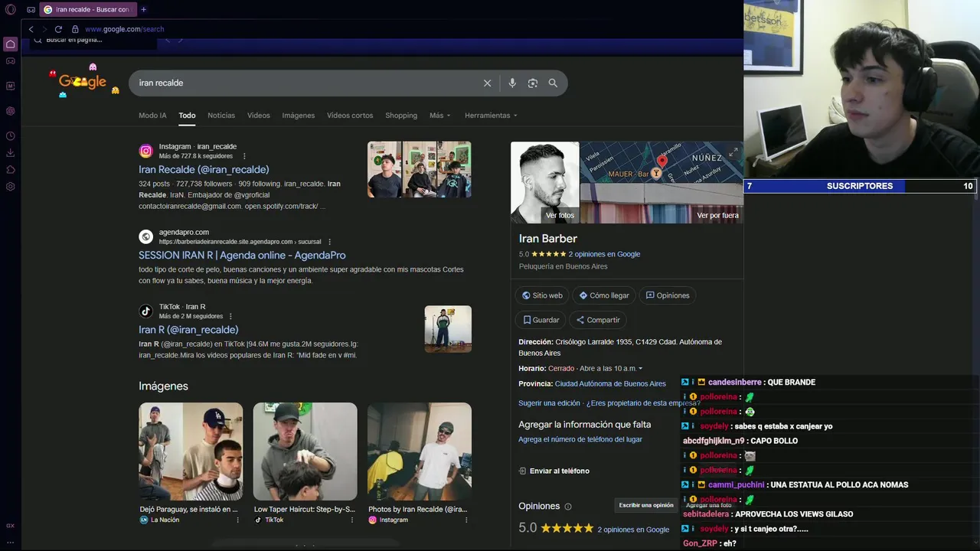Open Extensions cube icon in sidebar
The image size is (980, 551).
pyautogui.click(x=11, y=170)
